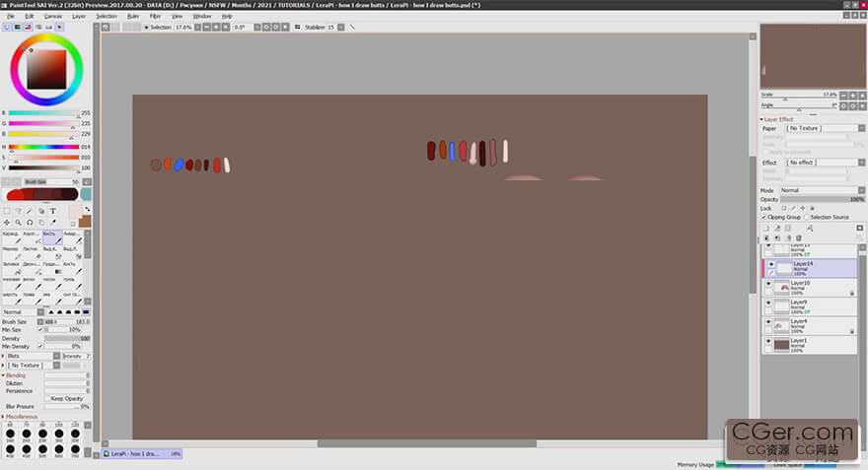
Task: Select the Selection Source radio option
Action: (807, 217)
